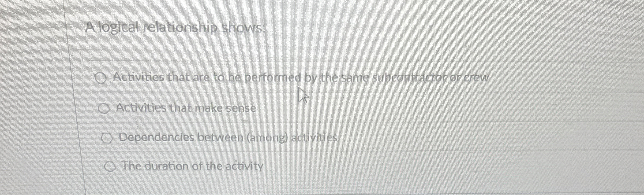Click the answer 'Dependencies between (among) activities'
The image size is (644, 195).
pos(228,138)
